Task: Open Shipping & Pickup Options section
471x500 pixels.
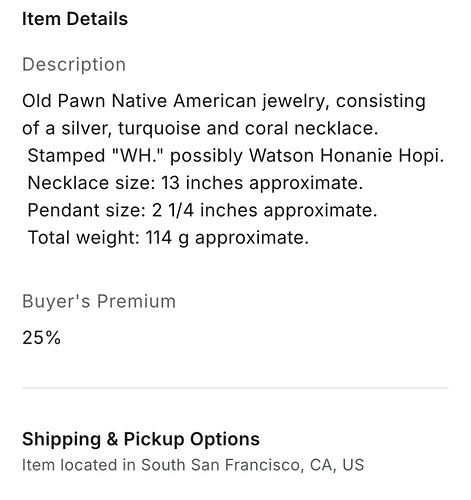Action: 141,439
